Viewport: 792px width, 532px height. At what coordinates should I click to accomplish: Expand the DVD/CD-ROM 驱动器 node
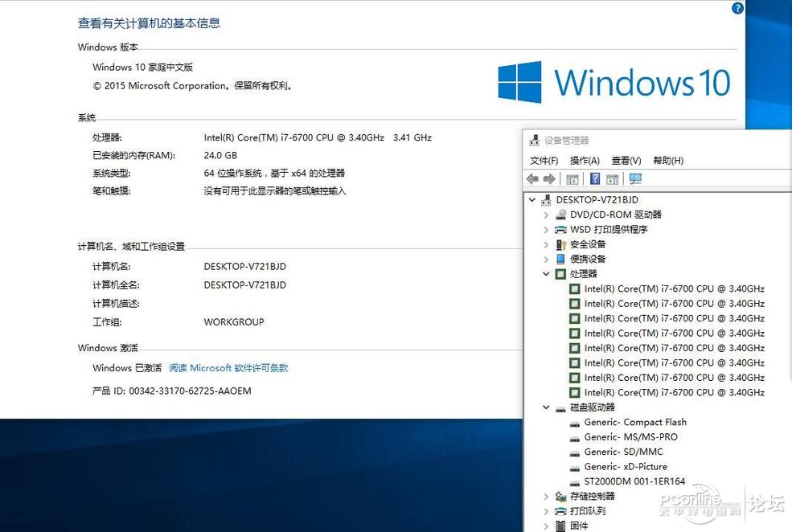tap(546, 215)
